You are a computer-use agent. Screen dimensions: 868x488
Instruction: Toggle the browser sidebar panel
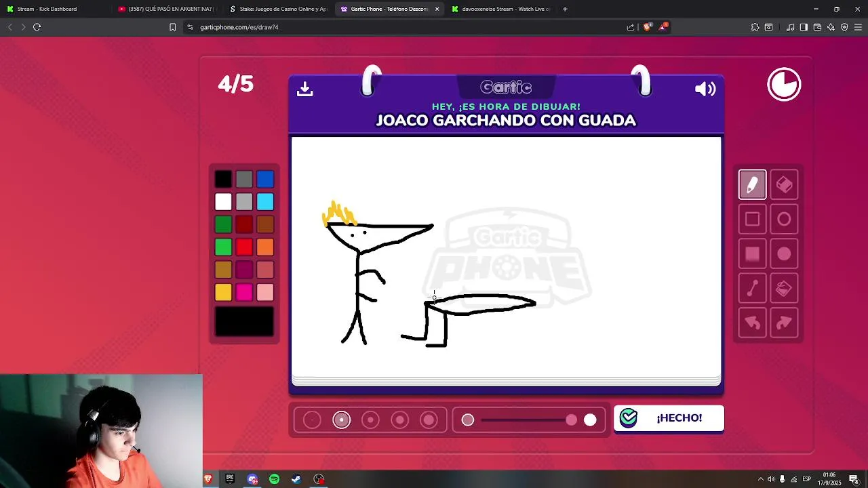click(x=804, y=27)
